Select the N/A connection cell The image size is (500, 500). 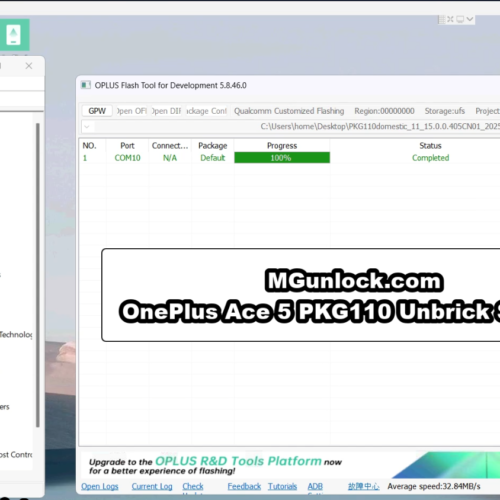click(x=170, y=158)
